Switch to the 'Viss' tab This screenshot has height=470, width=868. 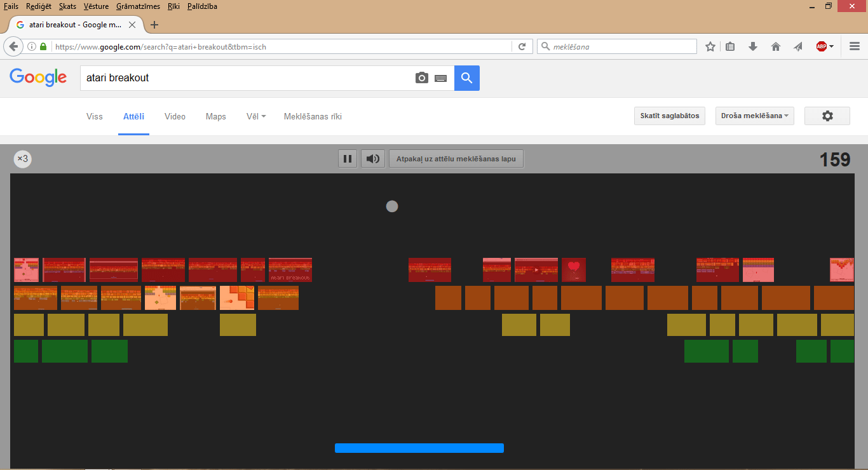tap(94, 116)
